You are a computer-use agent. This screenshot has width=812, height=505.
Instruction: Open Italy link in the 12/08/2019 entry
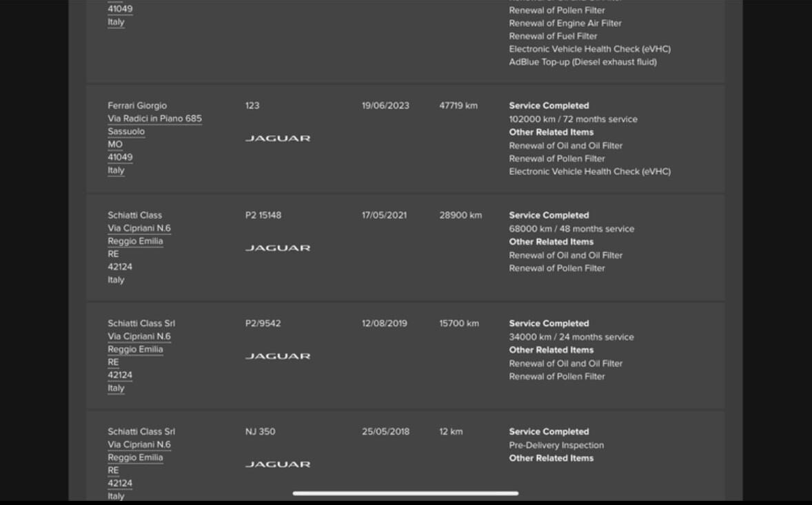point(116,388)
